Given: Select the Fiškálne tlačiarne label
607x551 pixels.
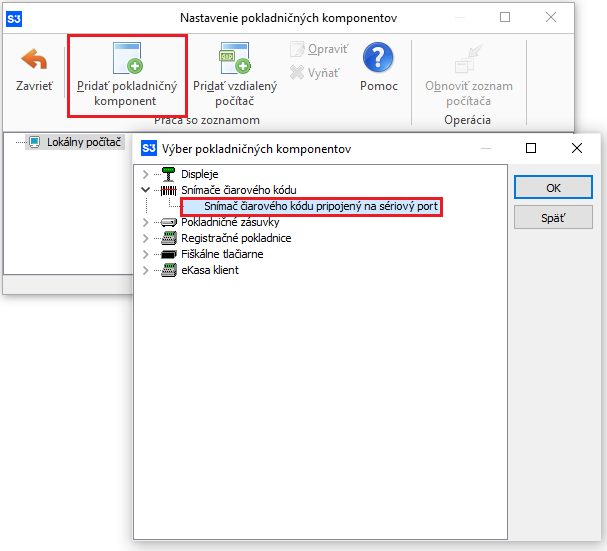Looking at the screenshot, I should pos(222,254).
